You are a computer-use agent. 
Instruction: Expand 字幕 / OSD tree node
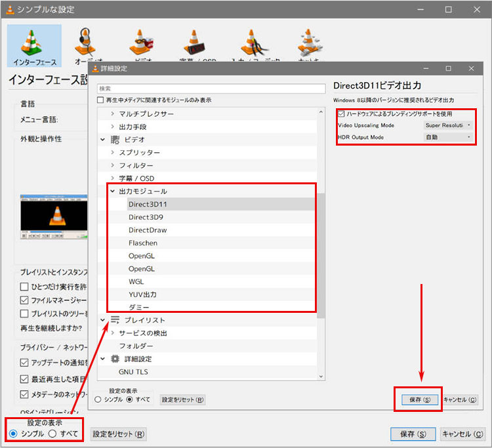(x=113, y=178)
